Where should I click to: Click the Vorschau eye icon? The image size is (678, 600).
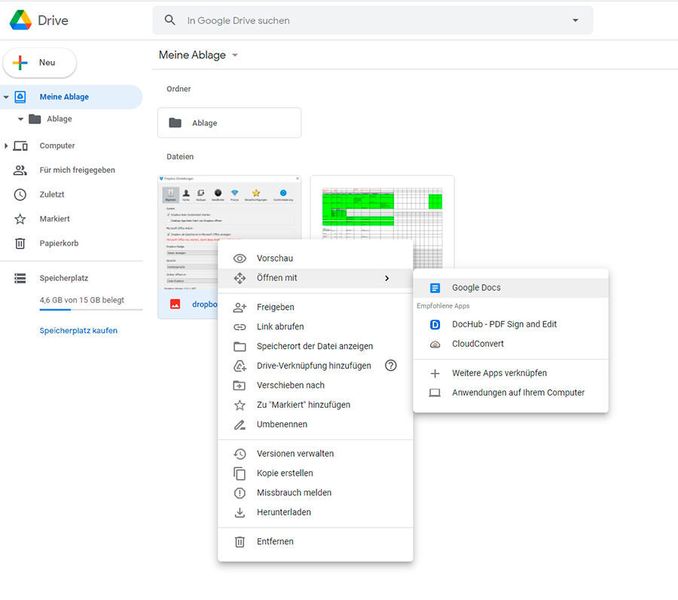coord(240,259)
